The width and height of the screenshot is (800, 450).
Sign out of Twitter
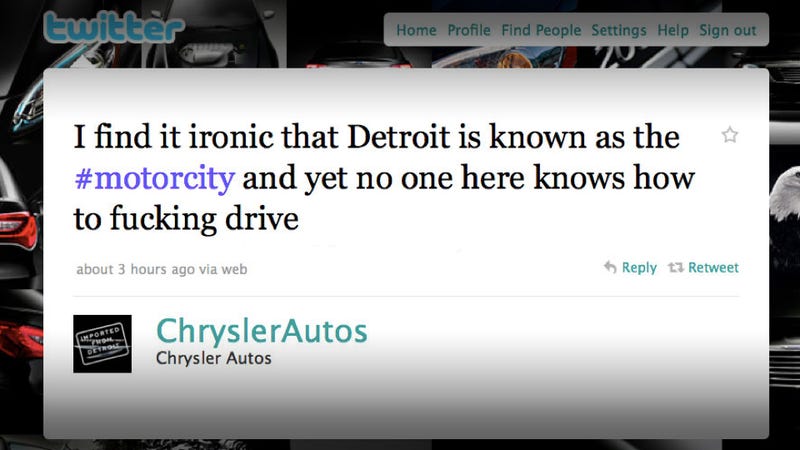728,31
